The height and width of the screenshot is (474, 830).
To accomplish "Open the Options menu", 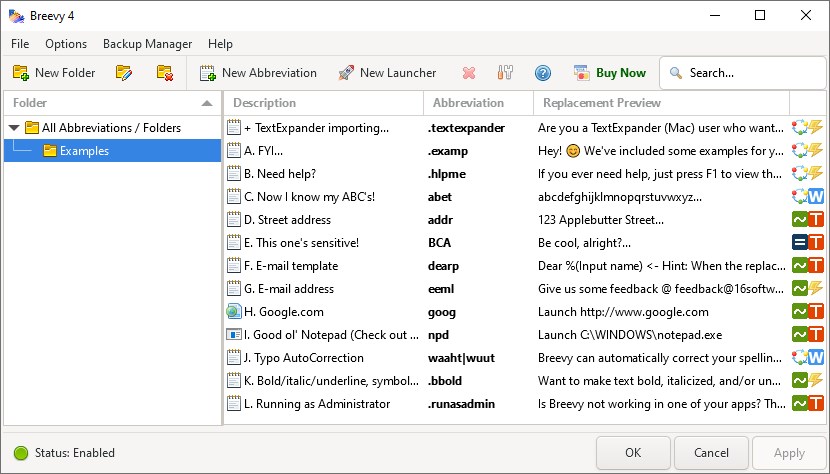I will point(66,44).
